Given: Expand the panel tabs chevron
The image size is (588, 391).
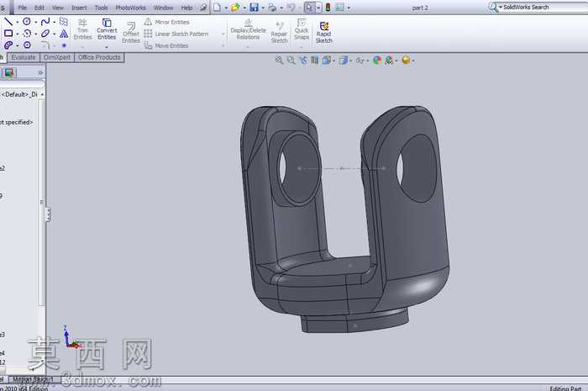Looking at the screenshot, I should tap(40, 72).
